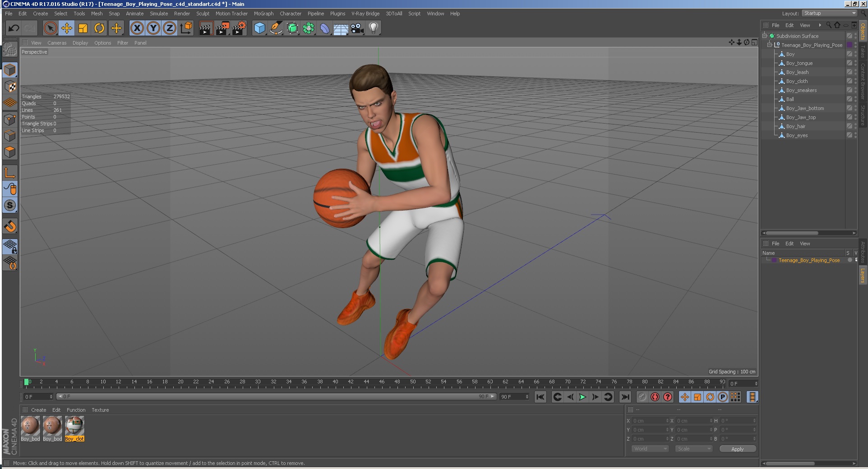The height and width of the screenshot is (469, 868).
Task: Select the Boy_hair object
Action: [795, 126]
